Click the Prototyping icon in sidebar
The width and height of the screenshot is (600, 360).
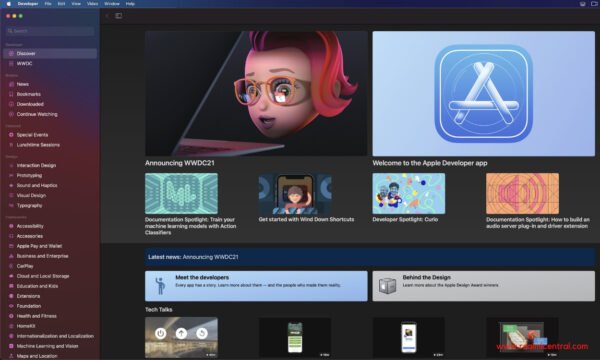click(11, 175)
